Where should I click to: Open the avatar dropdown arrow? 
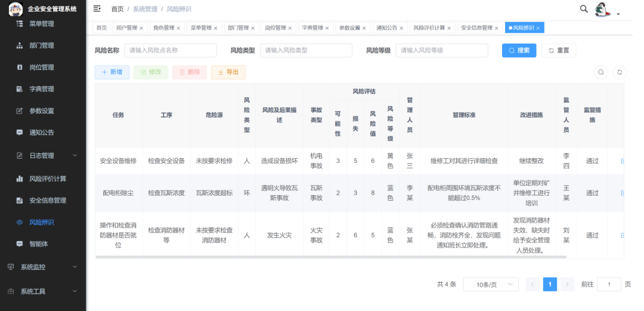point(618,14)
